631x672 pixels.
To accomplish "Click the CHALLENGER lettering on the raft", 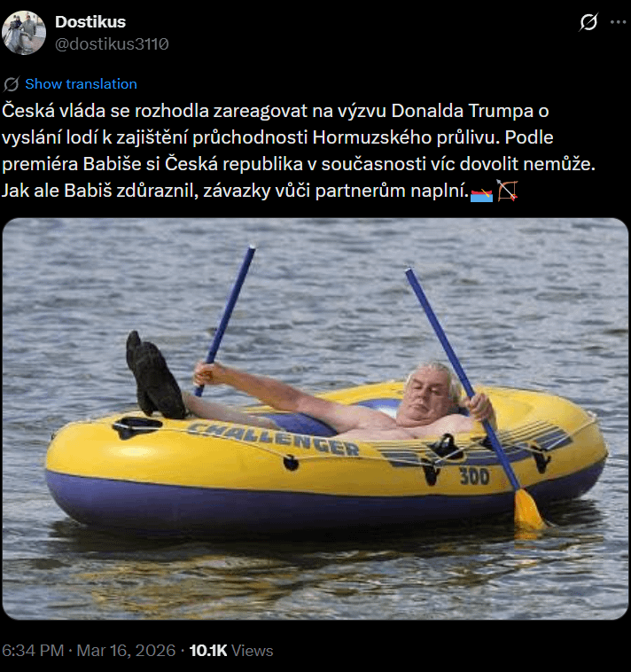I will tap(272, 438).
